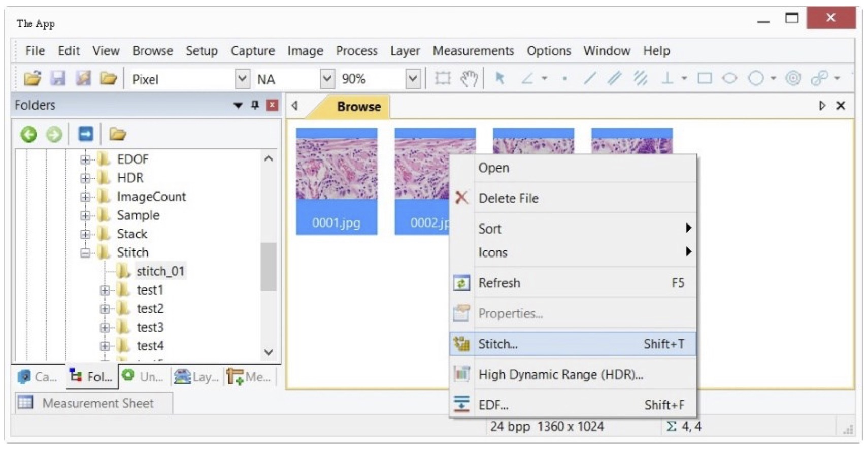The image size is (868, 449).
Task: Click the save disk toolbar icon
Action: point(58,78)
